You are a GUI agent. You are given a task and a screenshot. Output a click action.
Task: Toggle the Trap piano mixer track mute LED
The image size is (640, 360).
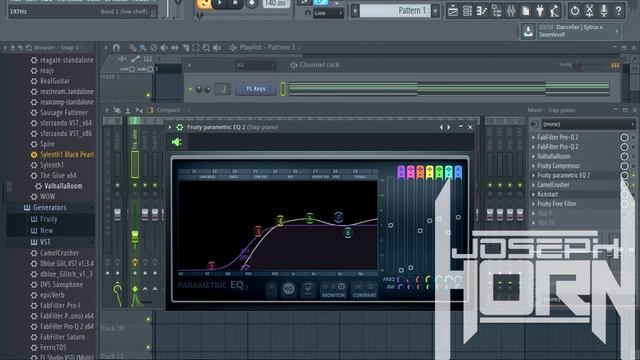click(x=135, y=185)
